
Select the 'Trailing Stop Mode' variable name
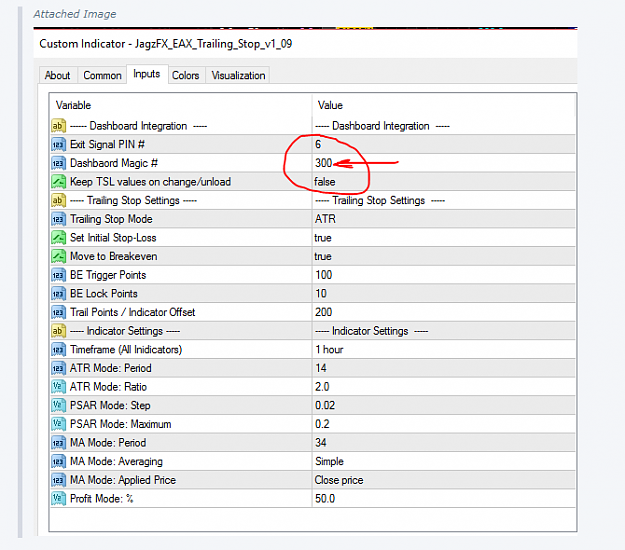tap(111, 219)
